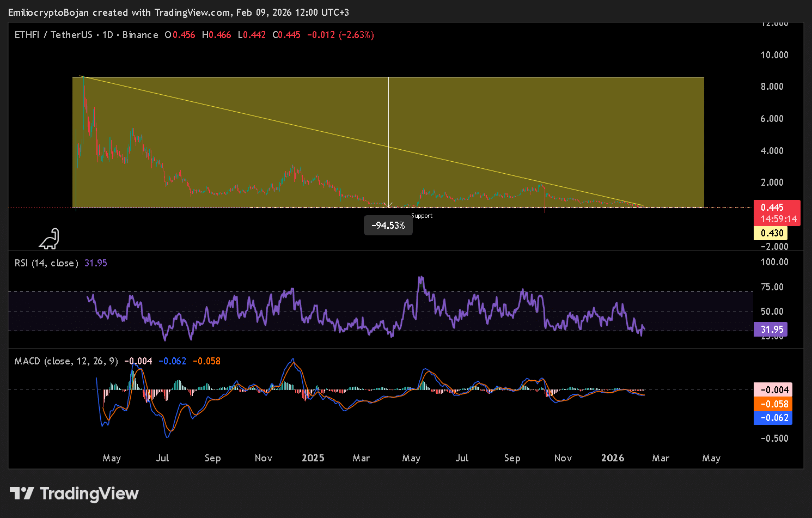Click the TradingView logo at bottom left
The image size is (812, 518).
click(x=74, y=493)
